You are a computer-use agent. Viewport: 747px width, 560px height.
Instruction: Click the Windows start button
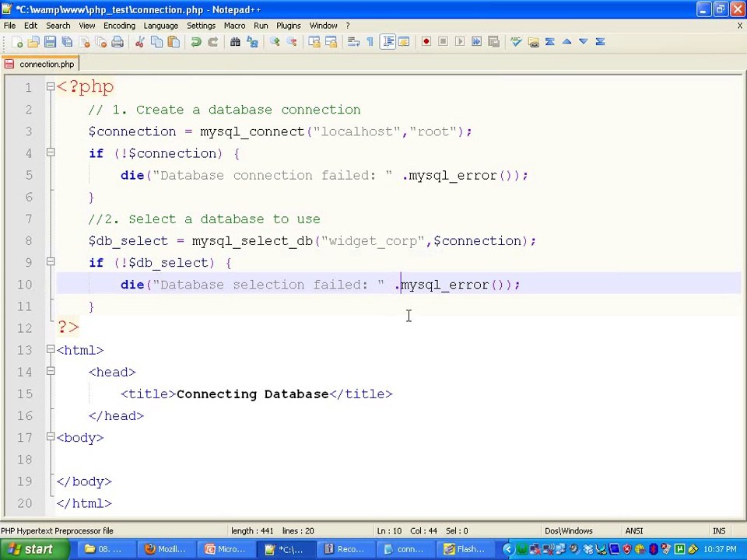(x=33, y=550)
